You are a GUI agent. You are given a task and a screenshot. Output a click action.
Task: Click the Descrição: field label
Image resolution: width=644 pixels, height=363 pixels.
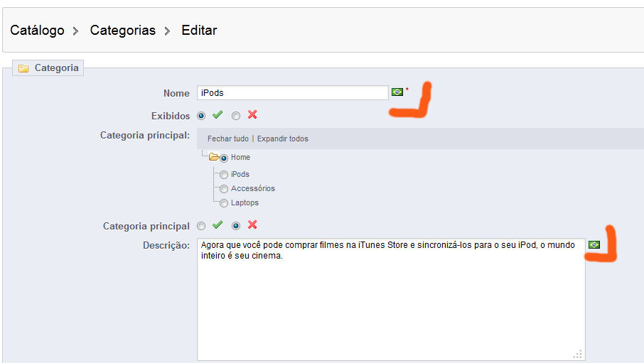coord(166,246)
